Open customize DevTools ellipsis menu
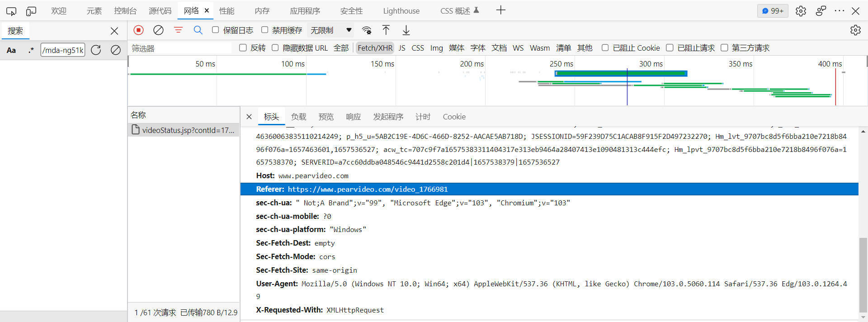This screenshot has height=322, width=868. [840, 11]
